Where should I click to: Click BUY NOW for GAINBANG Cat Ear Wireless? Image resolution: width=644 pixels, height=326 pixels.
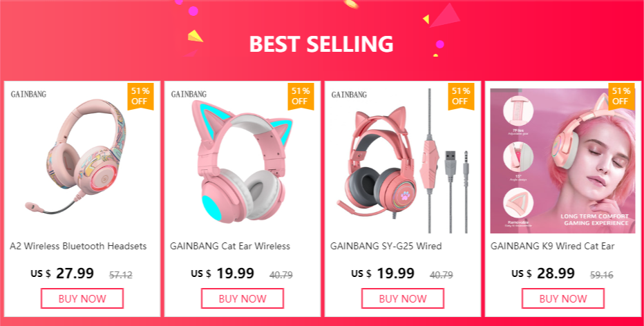[243, 298]
